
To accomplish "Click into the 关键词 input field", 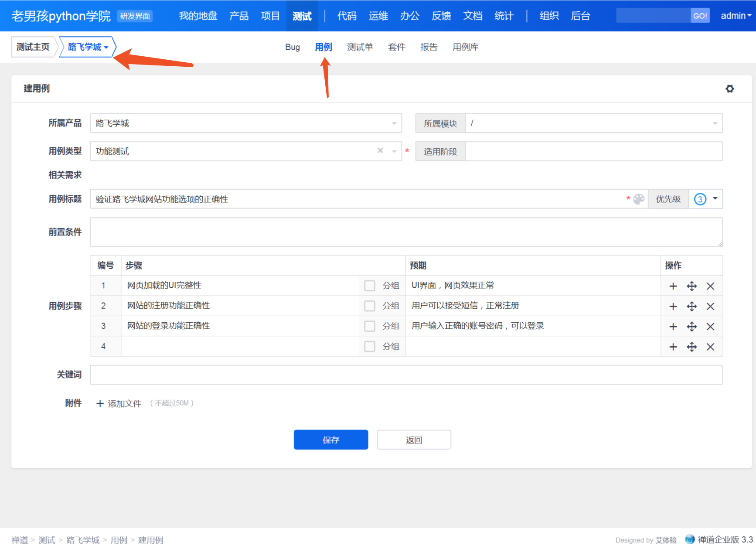I will (406, 375).
